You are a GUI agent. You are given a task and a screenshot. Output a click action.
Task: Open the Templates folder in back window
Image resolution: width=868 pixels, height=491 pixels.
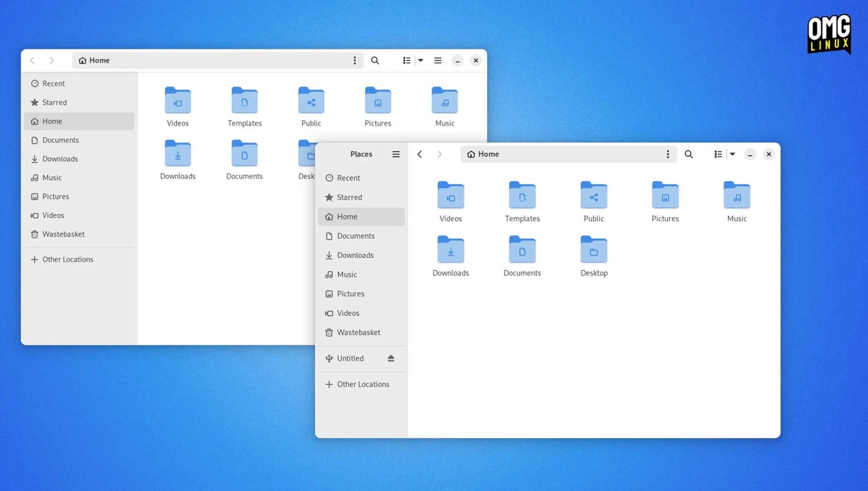tap(244, 107)
